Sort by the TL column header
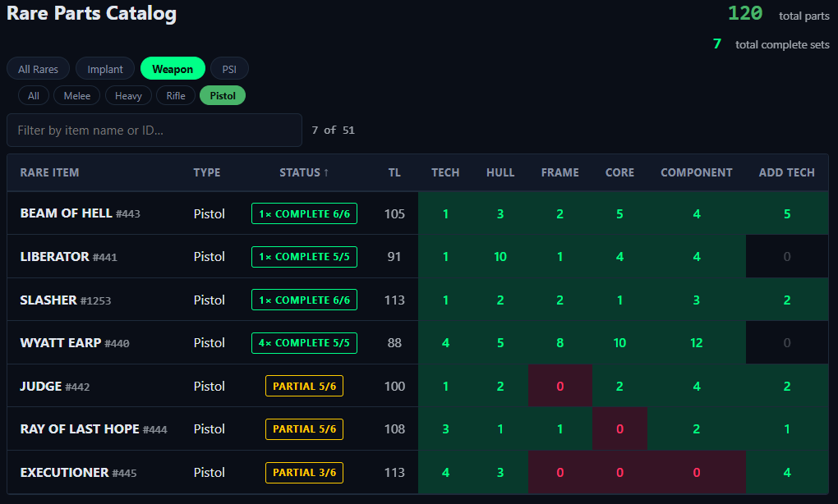This screenshot has height=504, width=838. pos(394,172)
